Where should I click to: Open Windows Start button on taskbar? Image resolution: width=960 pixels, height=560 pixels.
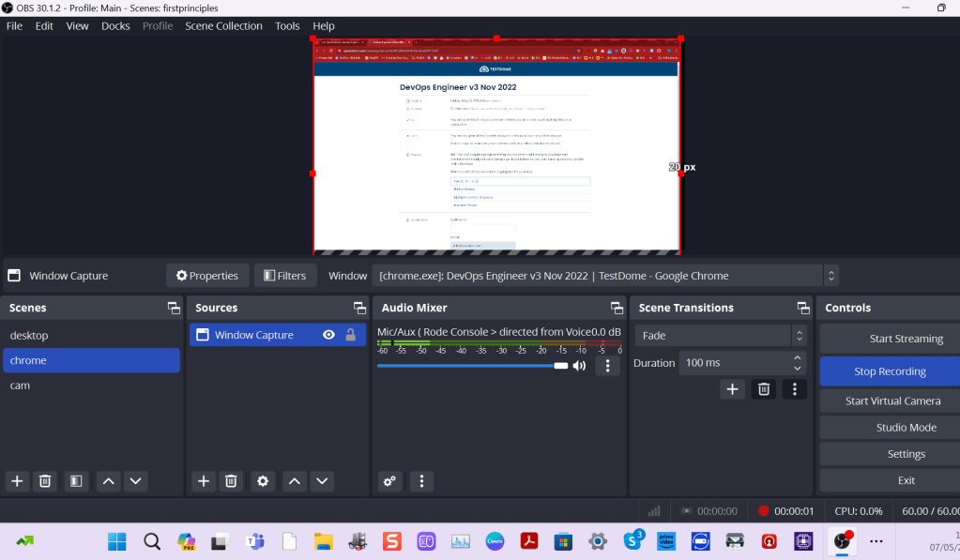pos(117,541)
